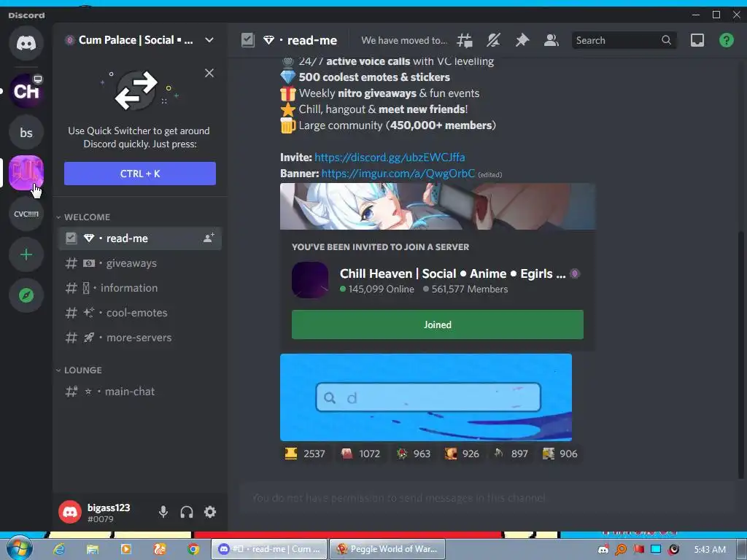The height and width of the screenshot is (560, 747).
Task: Open the green Help icon
Action: [726, 41]
